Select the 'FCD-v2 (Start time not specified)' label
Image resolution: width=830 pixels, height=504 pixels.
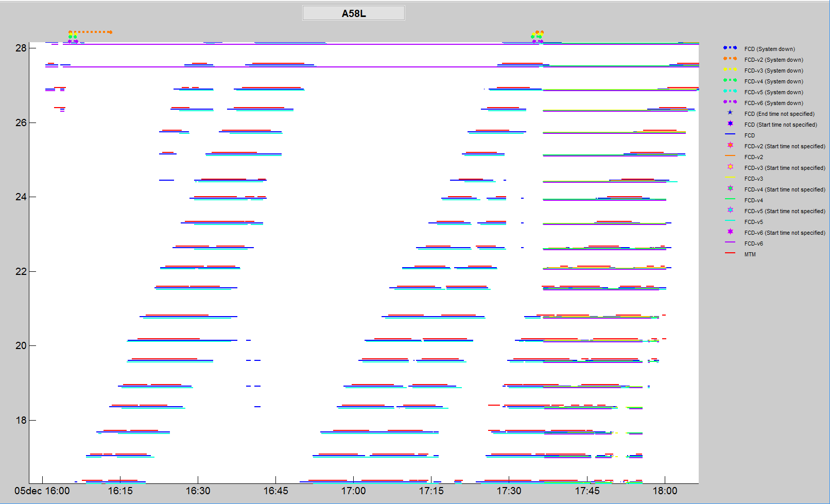pyautogui.click(x=785, y=146)
